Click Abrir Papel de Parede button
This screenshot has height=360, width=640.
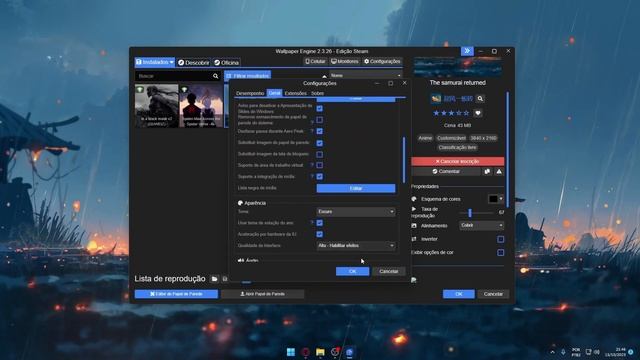(x=262, y=294)
